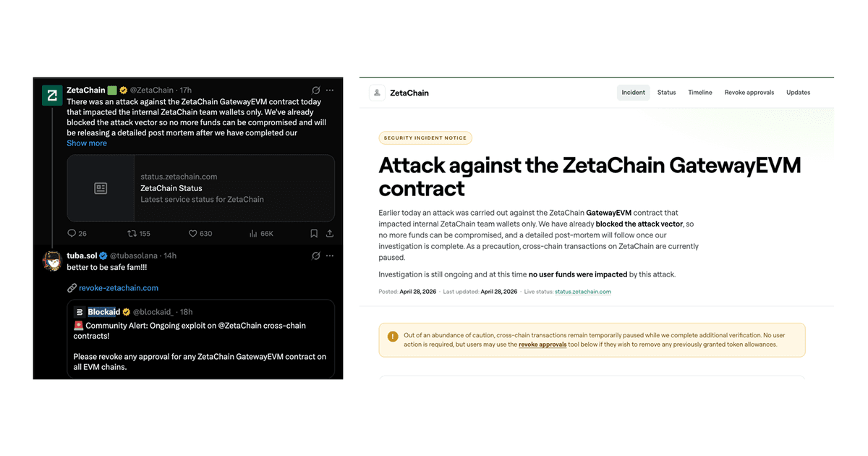Viewport: 868px width, 456px height.
Task: Select the Incident tab
Action: pyautogui.click(x=634, y=93)
